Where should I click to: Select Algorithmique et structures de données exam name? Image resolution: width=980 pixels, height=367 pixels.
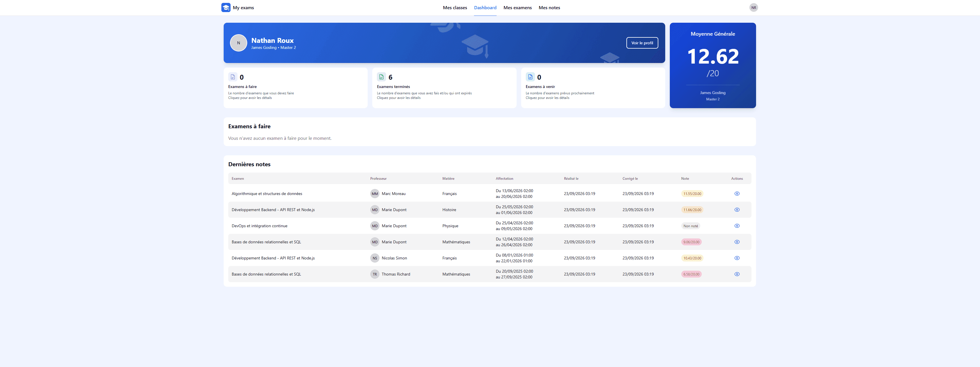point(267,194)
